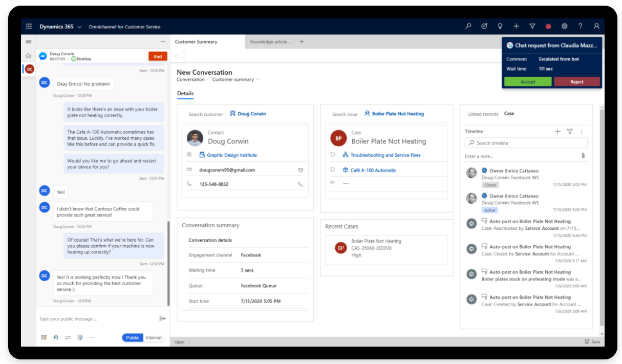Open the user account profile icon
Viewport: 622px width, 364px height.
coord(596,26)
